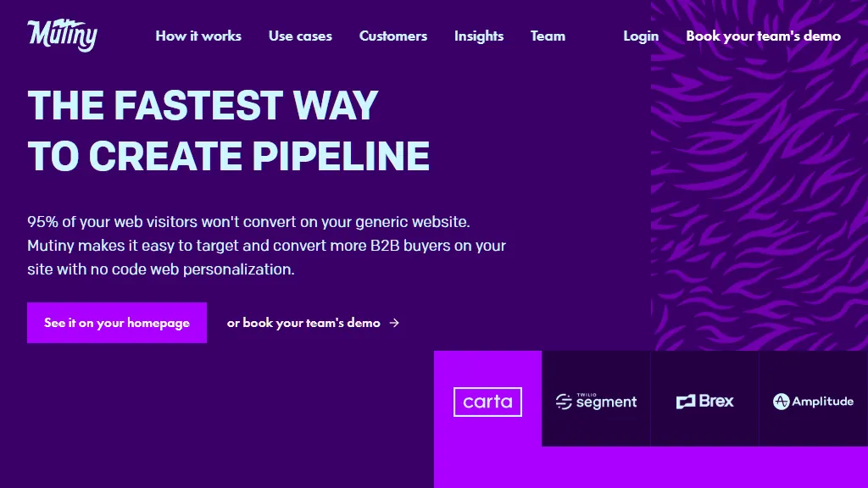This screenshot has width=868, height=488.
Task: Open the Use cases menu item
Action: point(300,36)
